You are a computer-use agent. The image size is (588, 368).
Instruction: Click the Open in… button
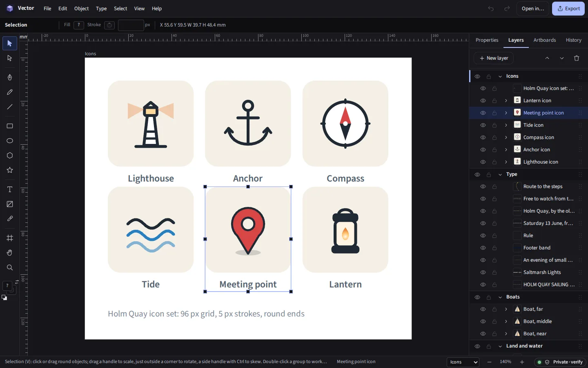tap(533, 9)
